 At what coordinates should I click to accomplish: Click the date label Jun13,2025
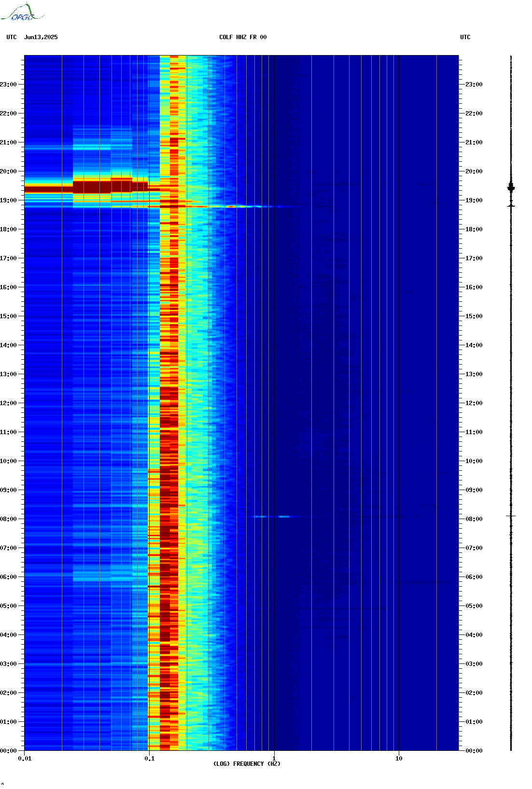41,37
